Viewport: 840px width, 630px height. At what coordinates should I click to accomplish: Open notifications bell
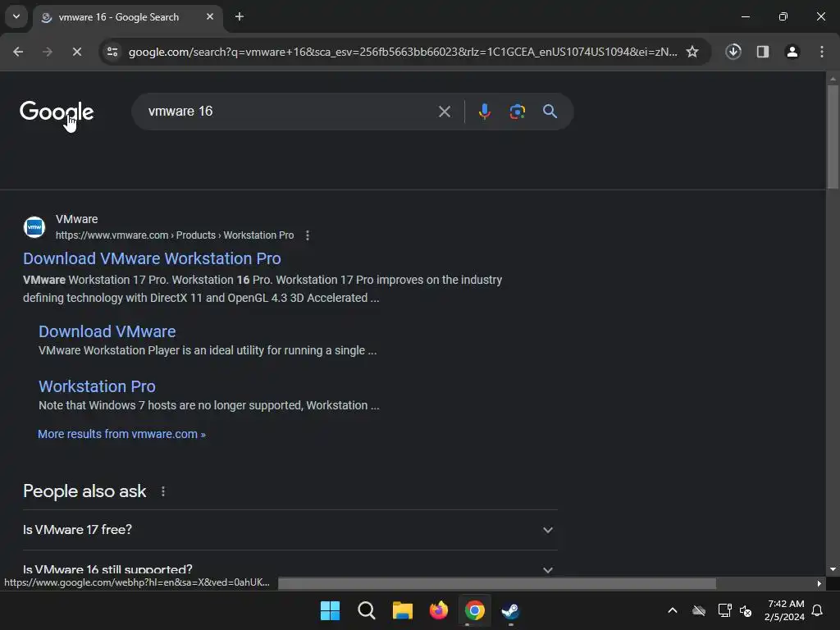coord(818,610)
